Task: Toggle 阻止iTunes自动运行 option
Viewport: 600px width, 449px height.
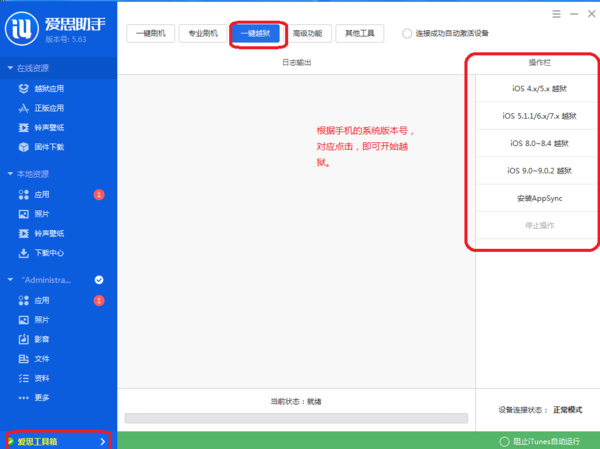Action: tap(505, 441)
